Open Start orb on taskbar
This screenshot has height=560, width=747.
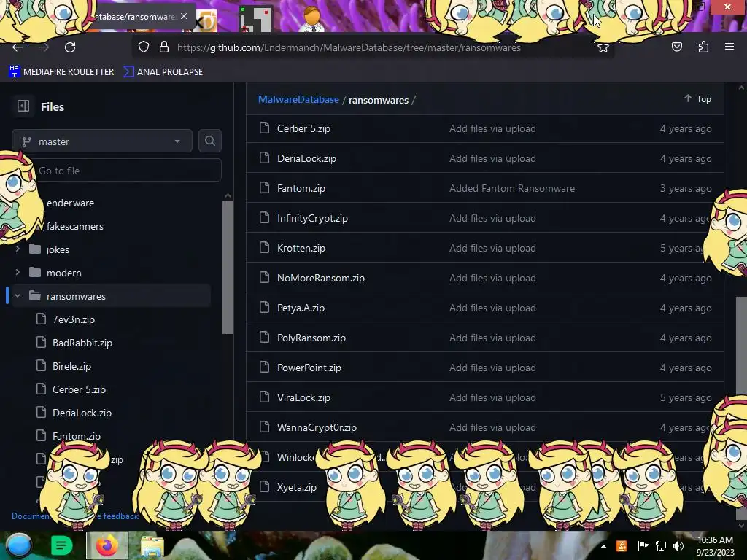tap(19, 545)
